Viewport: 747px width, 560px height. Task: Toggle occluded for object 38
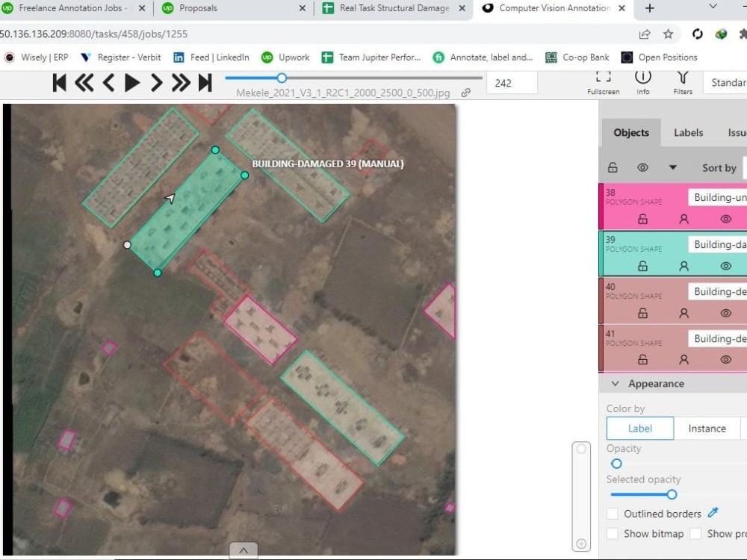pyautogui.click(x=684, y=219)
